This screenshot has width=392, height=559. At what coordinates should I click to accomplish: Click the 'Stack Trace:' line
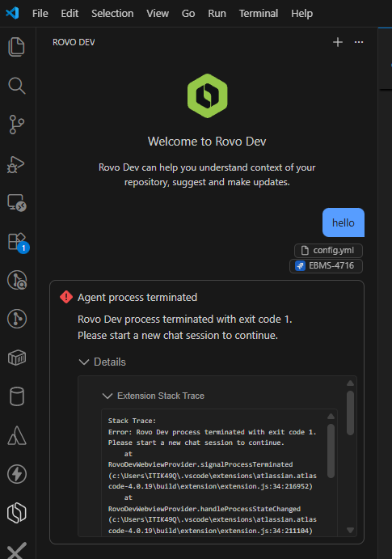132,421
